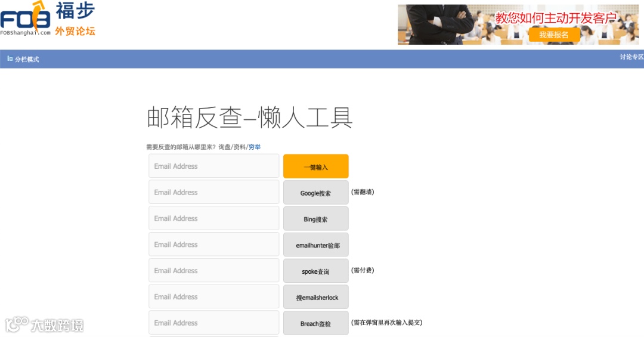This screenshot has width=644, height=337.
Task: Click the orange 一键输入 button
Action: [316, 166]
